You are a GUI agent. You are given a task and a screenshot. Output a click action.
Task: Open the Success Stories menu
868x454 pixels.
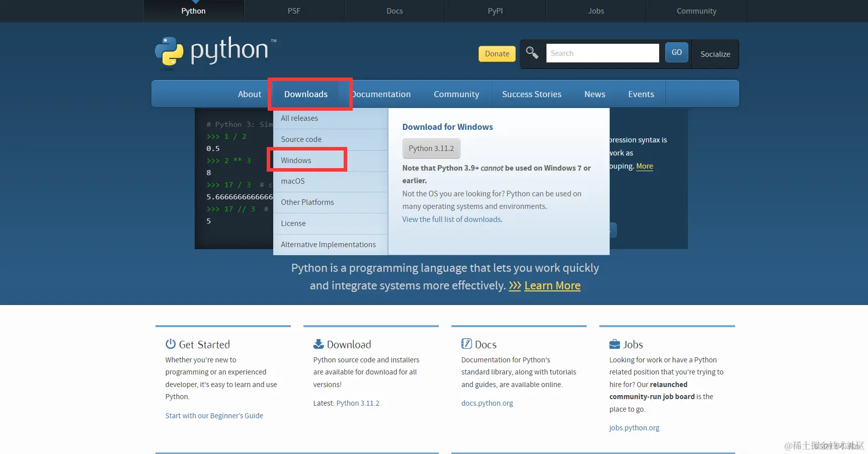coord(532,94)
